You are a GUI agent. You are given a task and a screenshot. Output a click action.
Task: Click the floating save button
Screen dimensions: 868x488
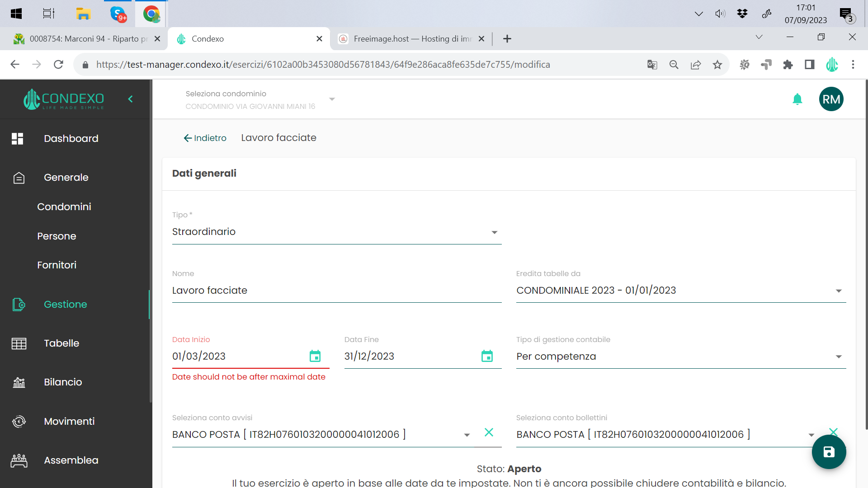tap(829, 452)
